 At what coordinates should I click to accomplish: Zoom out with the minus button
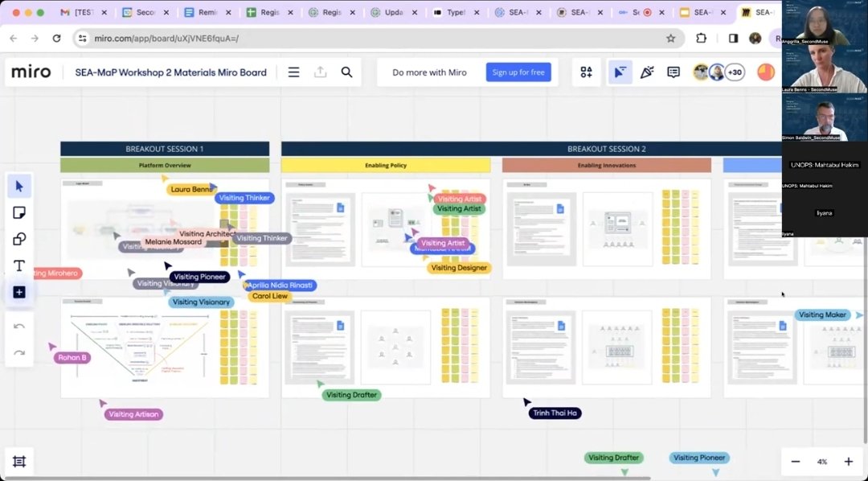796,461
